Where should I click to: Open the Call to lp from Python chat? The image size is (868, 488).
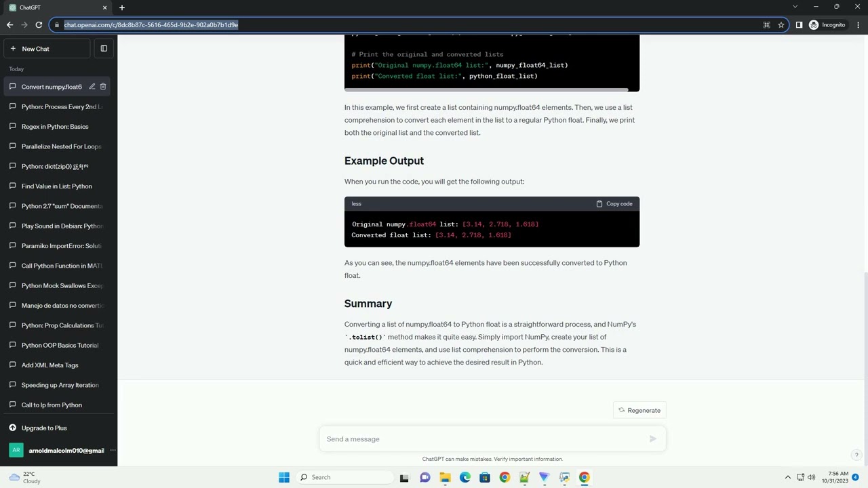[58, 405]
